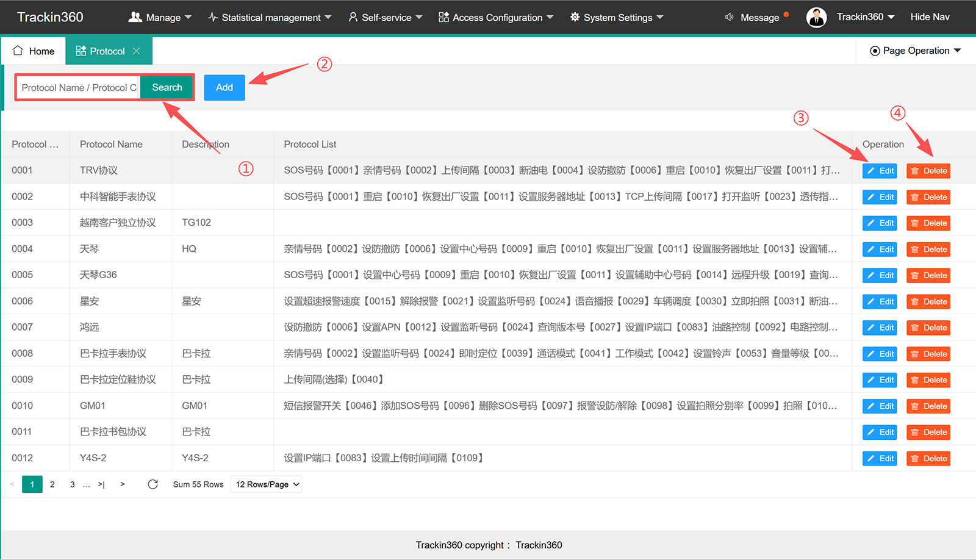Click the refresh icon in pagination bar
The image size is (976, 560).
[152, 484]
